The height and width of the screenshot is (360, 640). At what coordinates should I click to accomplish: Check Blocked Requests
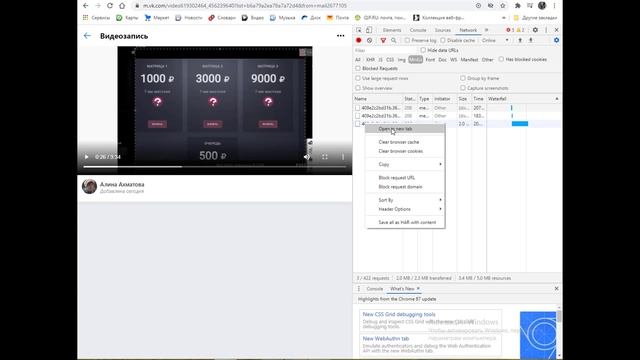click(358, 68)
